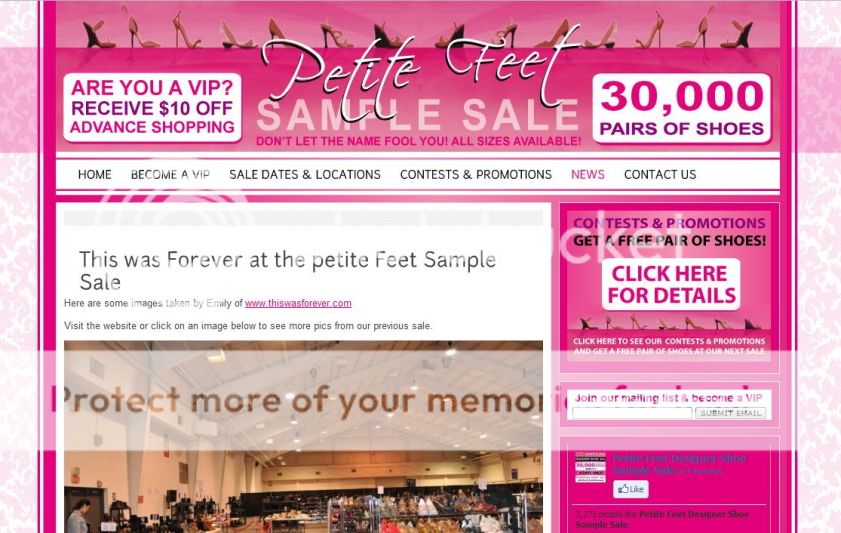Click the CONTESTS & PROMOTIONS sidebar heading

click(x=669, y=223)
